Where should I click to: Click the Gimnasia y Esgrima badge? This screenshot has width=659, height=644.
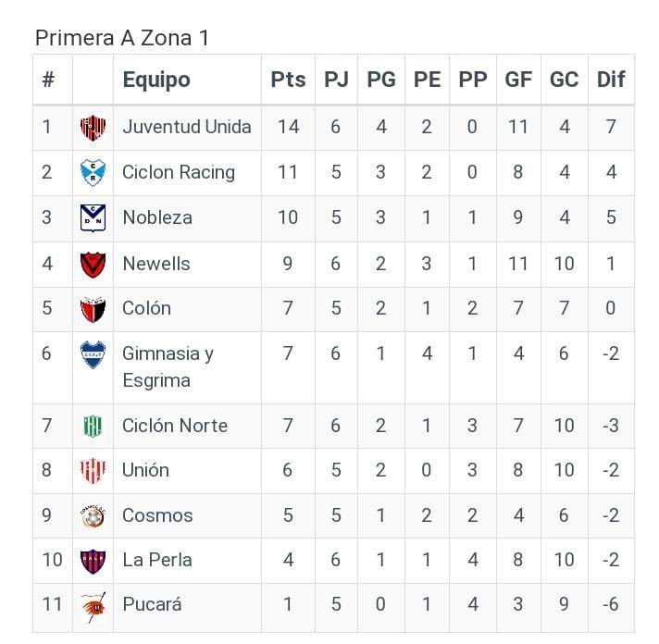tap(93, 354)
